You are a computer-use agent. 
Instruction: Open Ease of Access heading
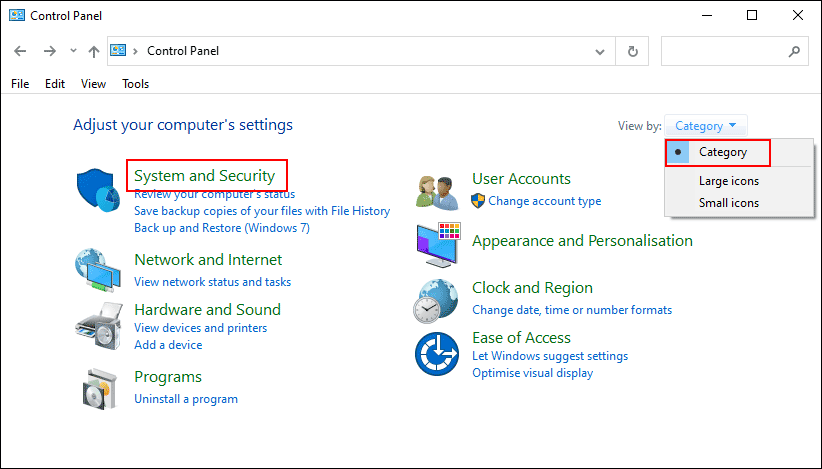(521, 337)
